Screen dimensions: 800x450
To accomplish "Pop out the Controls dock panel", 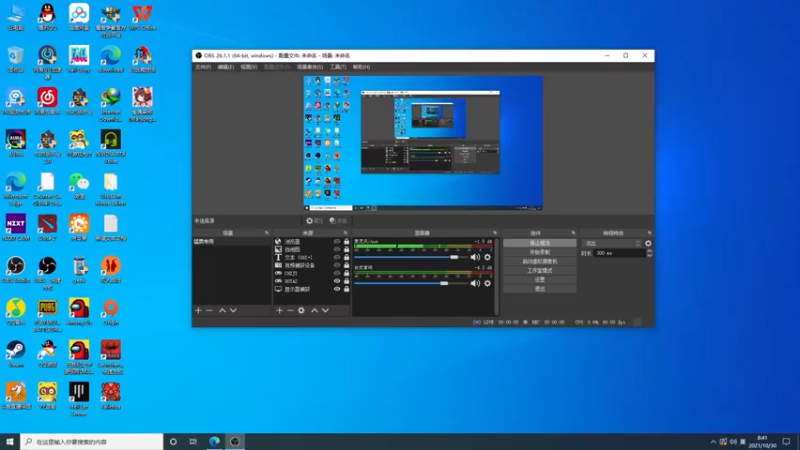I will click(573, 233).
